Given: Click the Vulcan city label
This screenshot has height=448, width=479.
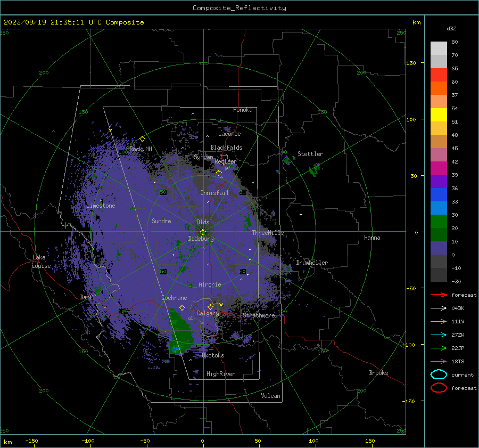Looking at the screenshot, I should click(x=270, y=396).
